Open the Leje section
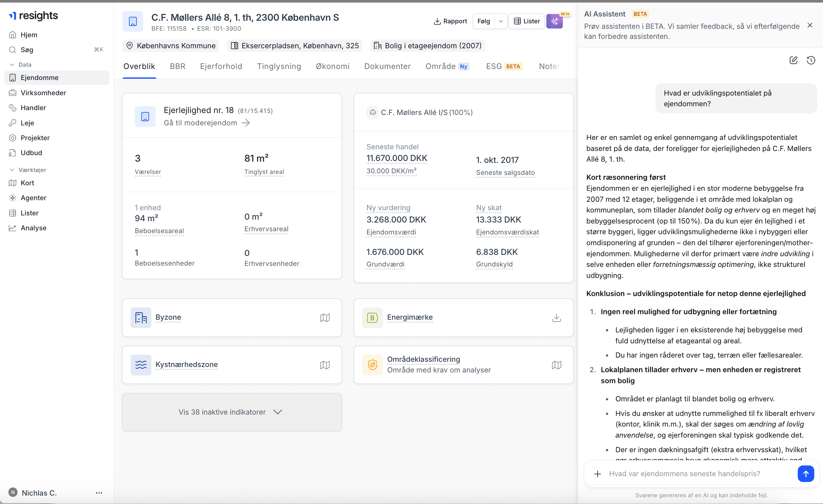The image size is (823, 504). [57, 123]
